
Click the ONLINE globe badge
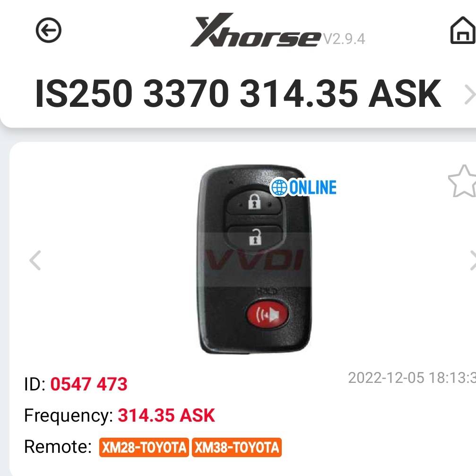(x=303, y=187)
